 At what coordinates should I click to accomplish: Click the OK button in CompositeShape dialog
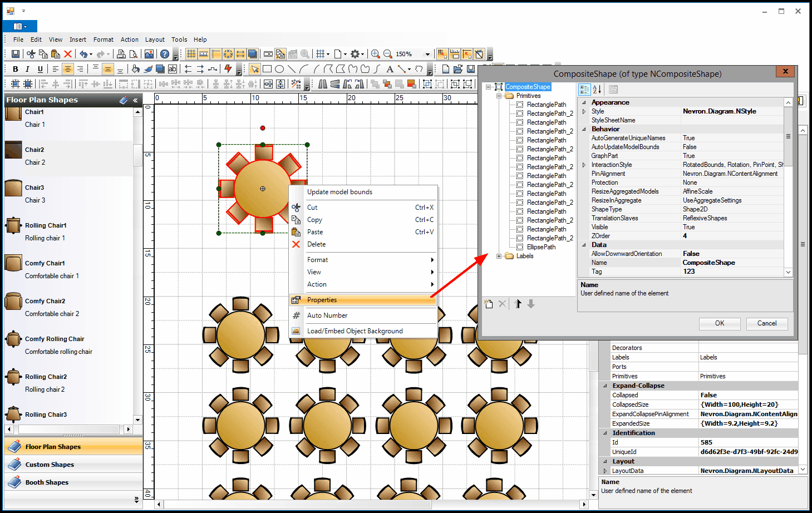click(720, 323)
